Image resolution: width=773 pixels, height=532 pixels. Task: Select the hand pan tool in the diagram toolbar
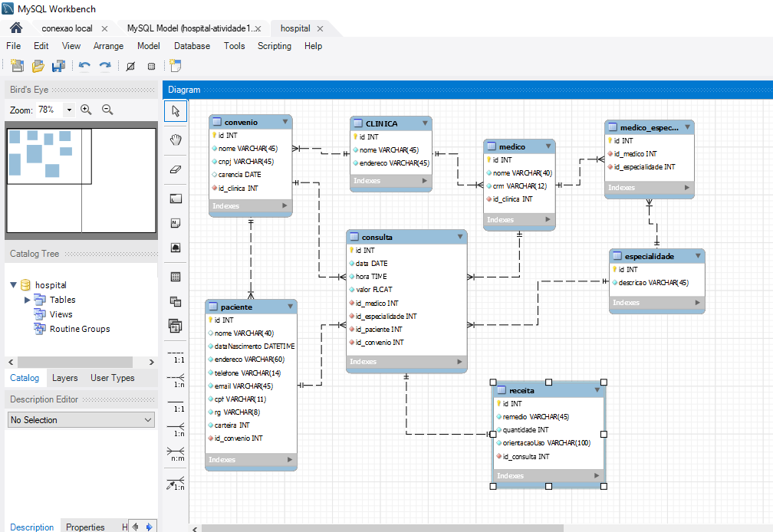pos(176,139)
